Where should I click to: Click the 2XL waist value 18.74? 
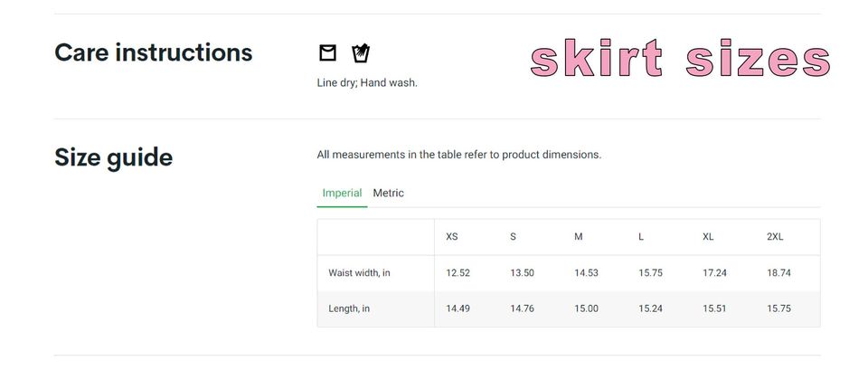pos(778,272)
